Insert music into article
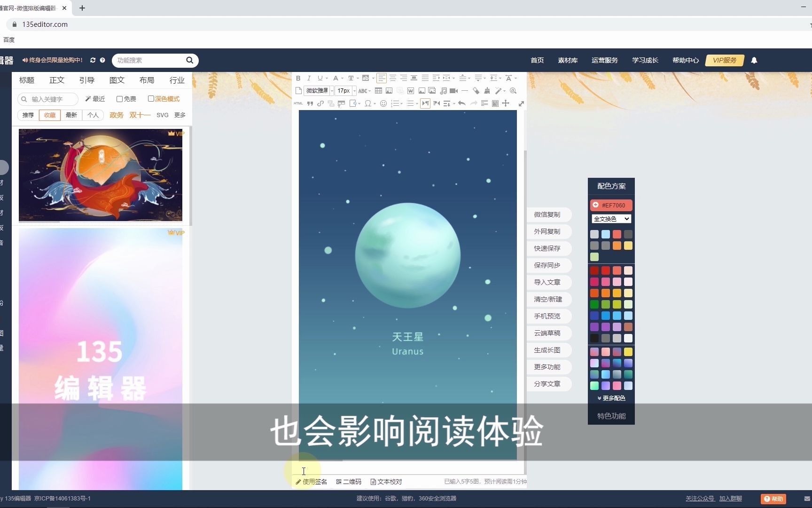Image resolution: width=812 pixels, height=508 pixels. pos(443,91)
